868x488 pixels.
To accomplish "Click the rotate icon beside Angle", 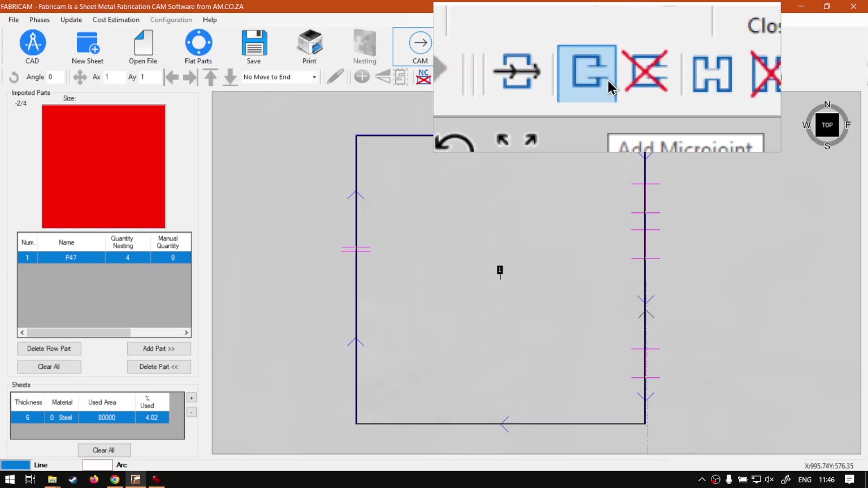I will click(x=14, y=77).
